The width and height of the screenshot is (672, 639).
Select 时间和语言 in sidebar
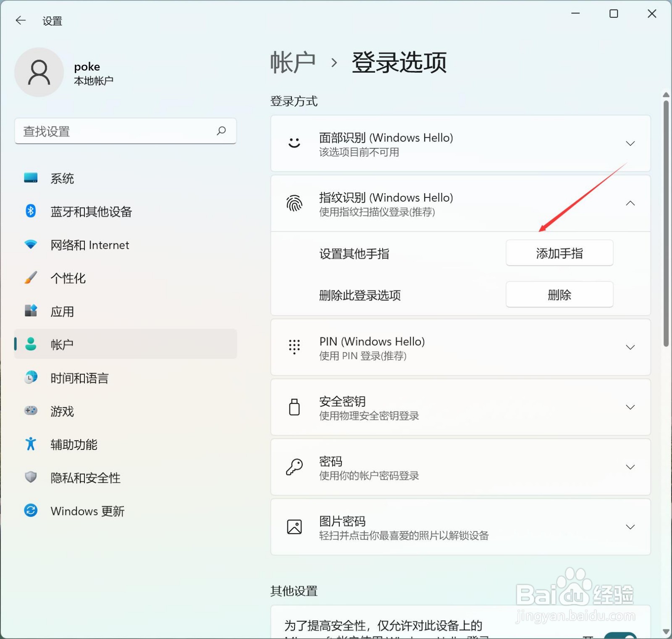coord(126,378)
